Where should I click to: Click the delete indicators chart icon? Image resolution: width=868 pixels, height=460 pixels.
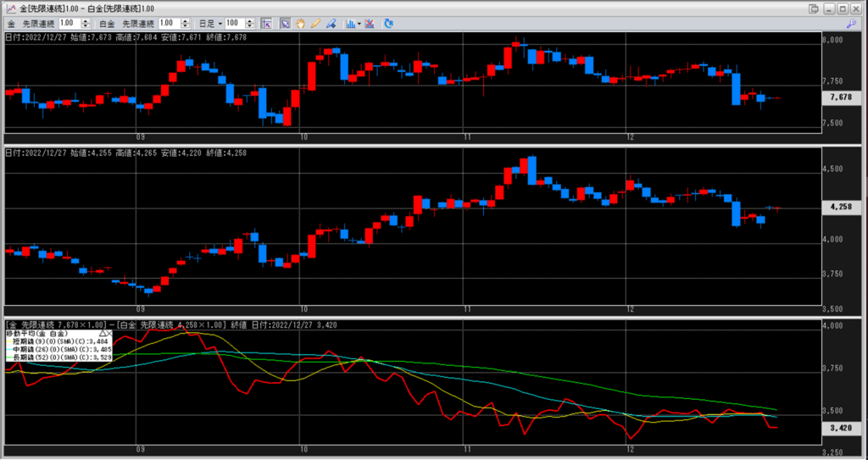pos(370,24)
